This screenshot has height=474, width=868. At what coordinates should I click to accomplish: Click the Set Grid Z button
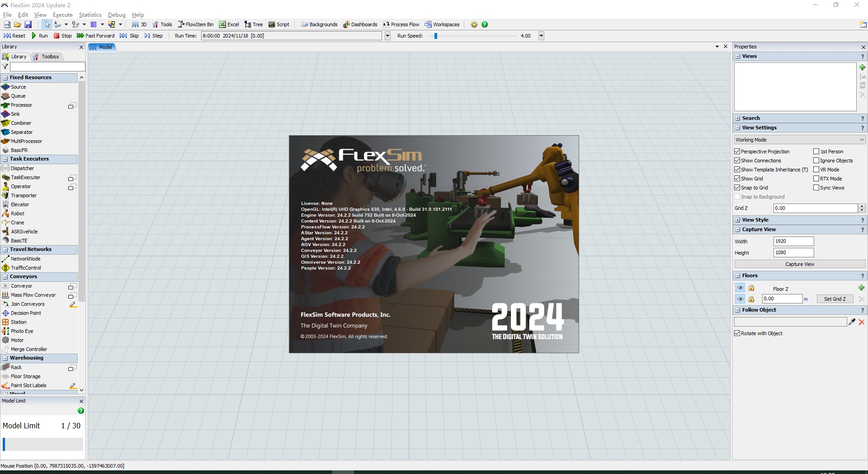pos(835,299)
